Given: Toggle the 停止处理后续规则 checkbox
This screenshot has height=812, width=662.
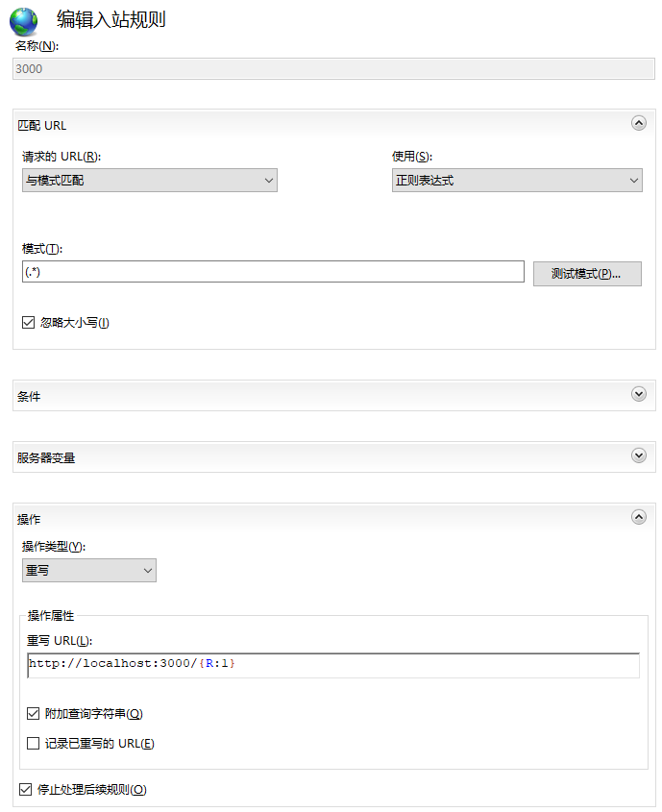Looking at the screenshot, I should click(x=26, y=790).
